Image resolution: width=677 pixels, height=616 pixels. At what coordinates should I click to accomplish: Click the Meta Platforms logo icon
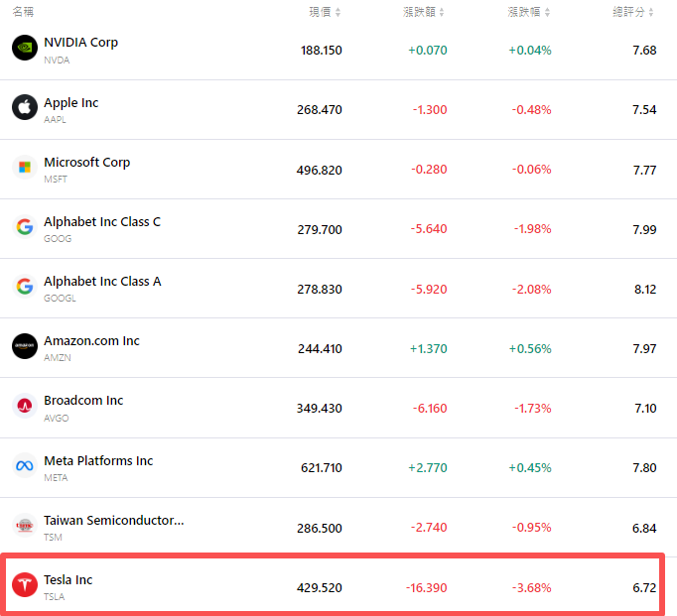25,465
